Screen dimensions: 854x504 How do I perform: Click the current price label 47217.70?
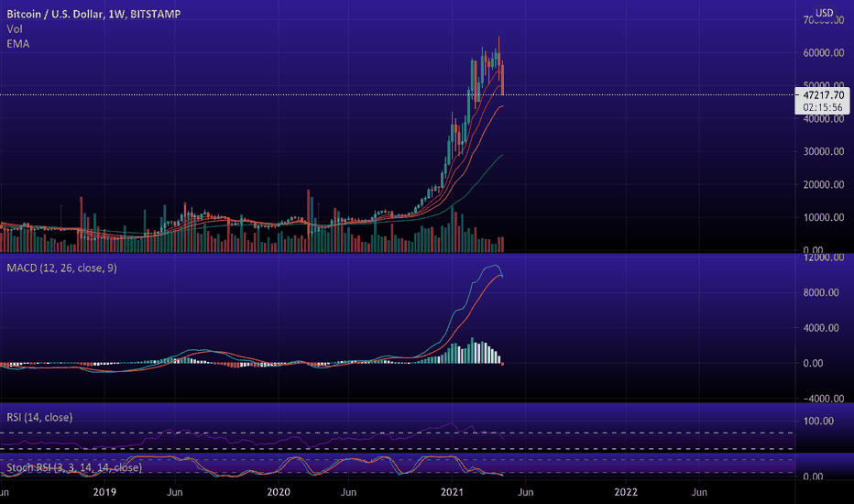coord(823,94)
